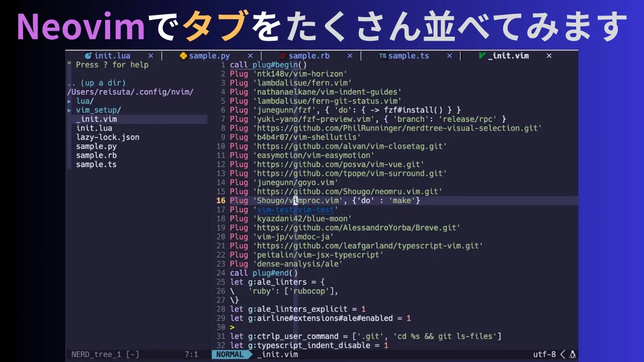Click the 'lambdalisue/fern-git-status.vim' string

point(327,101)
